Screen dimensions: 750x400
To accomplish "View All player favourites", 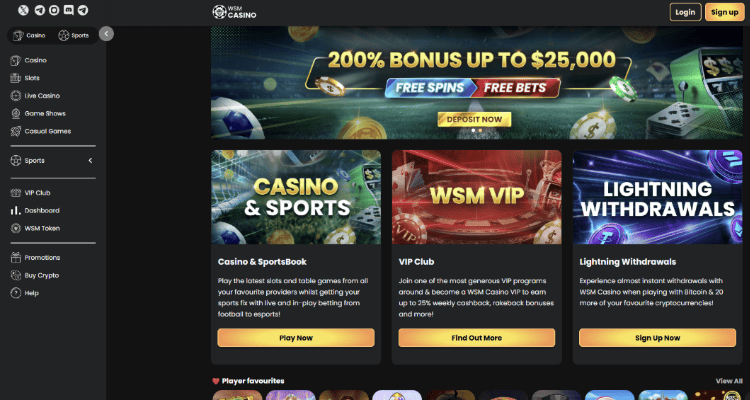I will click(729, 381).
